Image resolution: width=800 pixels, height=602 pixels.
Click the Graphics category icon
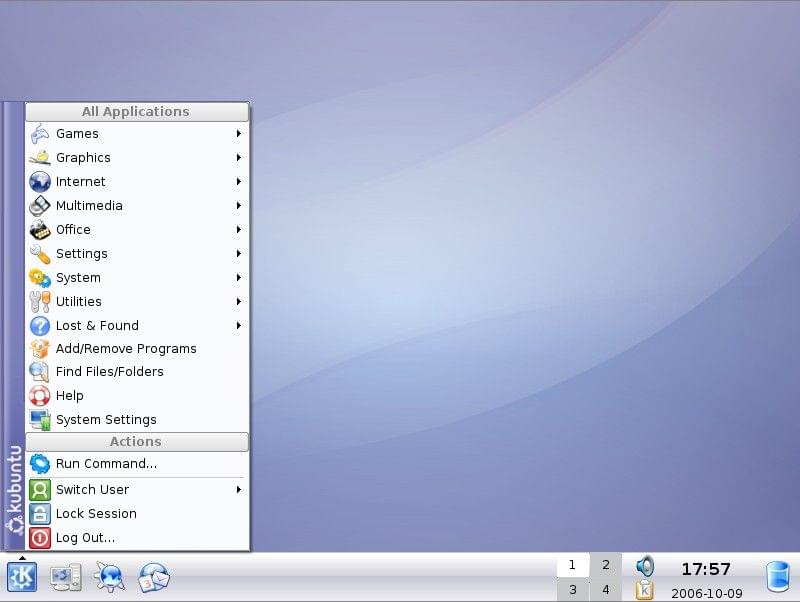click(40, 158)
